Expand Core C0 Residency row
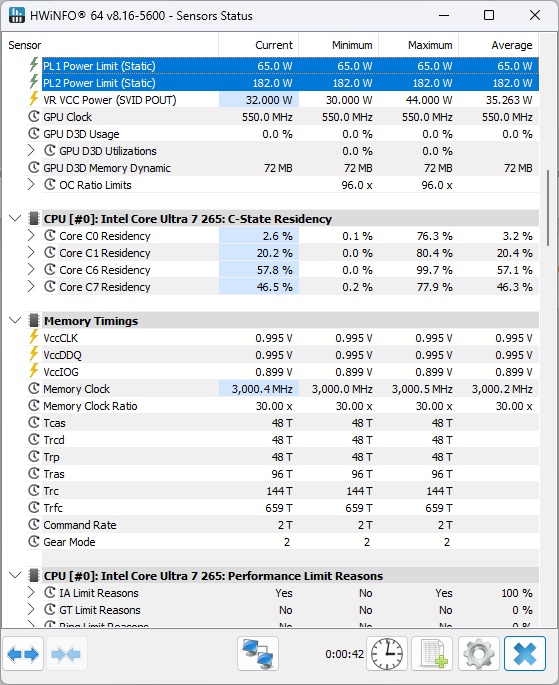The image size is (559, 685). pos(31,236)
